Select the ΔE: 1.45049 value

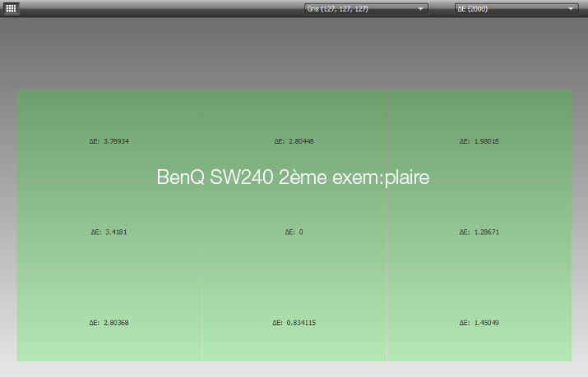point(479,322)
